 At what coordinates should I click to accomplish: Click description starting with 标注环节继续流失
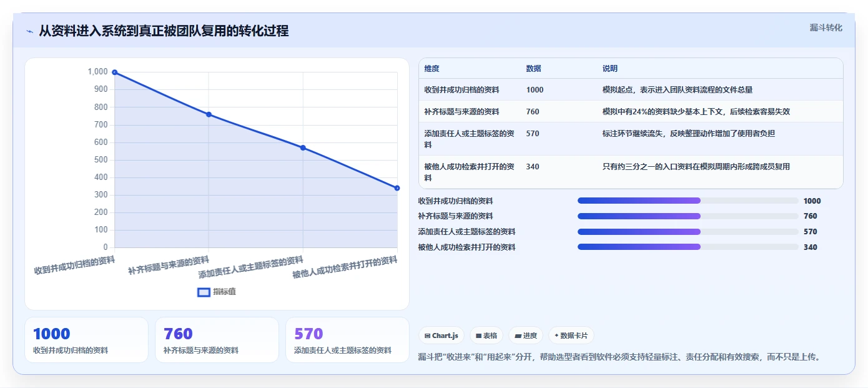(688, 134)
